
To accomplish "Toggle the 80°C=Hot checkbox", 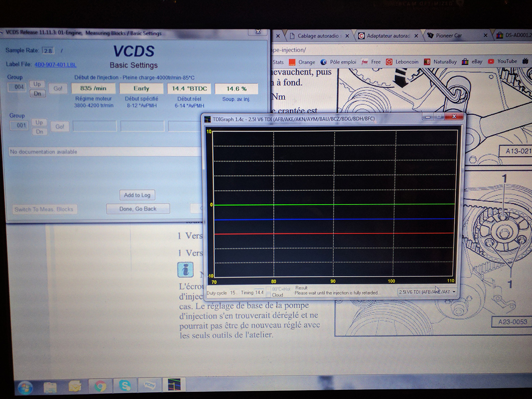I will [268, 289].
